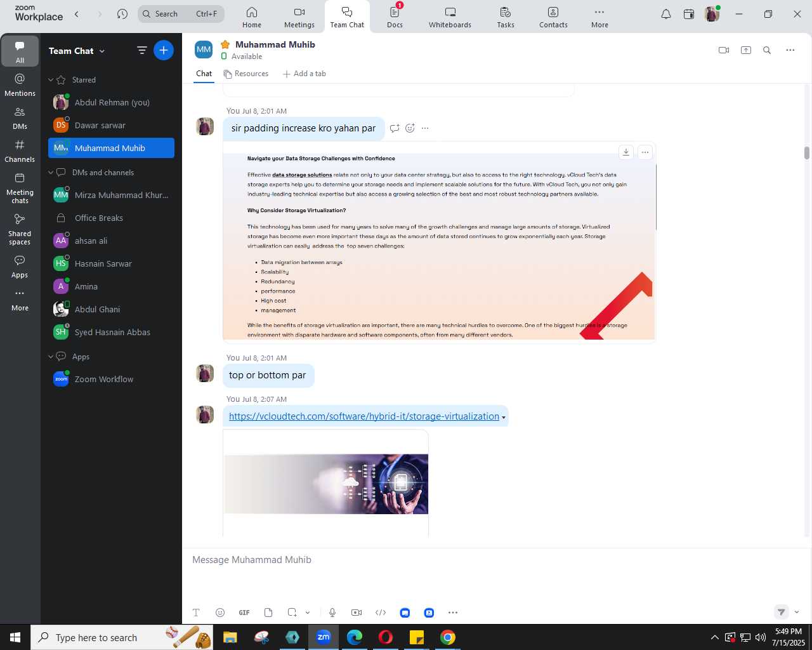Open the Home tab
Viewport: 812px width, 650px height.
[x=252, y=17]
